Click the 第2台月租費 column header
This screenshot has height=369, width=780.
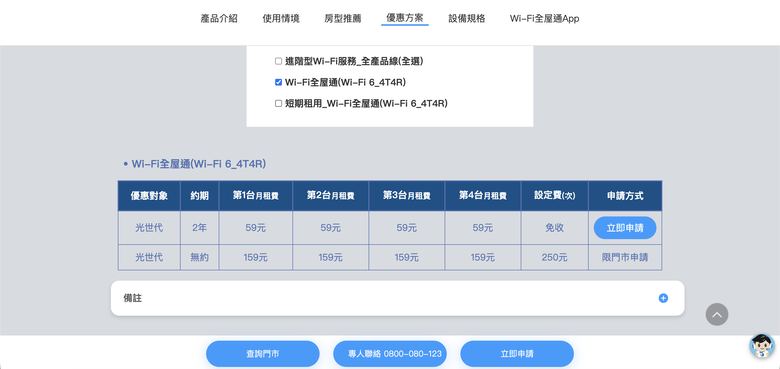click(331, 196)
